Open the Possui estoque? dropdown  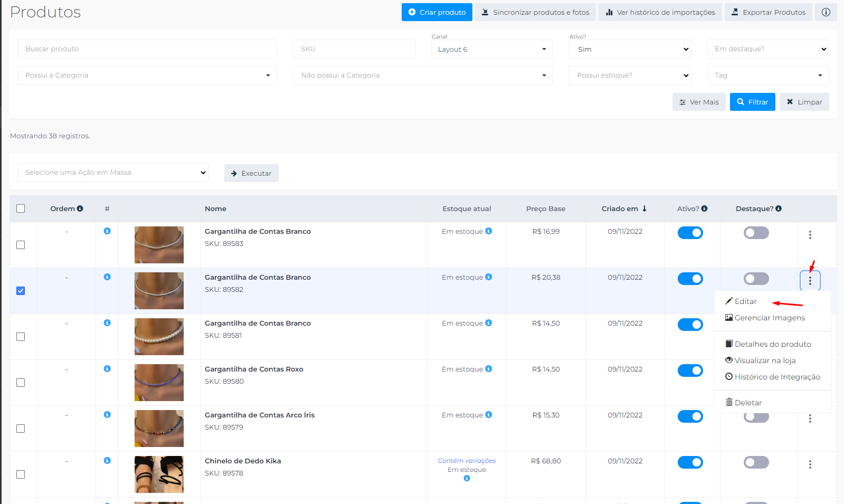[630, 75]
